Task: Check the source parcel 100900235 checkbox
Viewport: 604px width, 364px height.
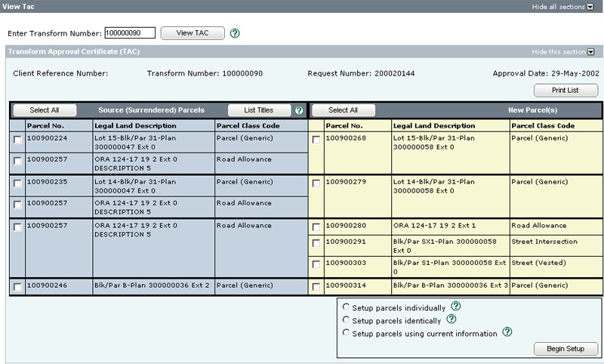Action: click(x=17, y=184)
